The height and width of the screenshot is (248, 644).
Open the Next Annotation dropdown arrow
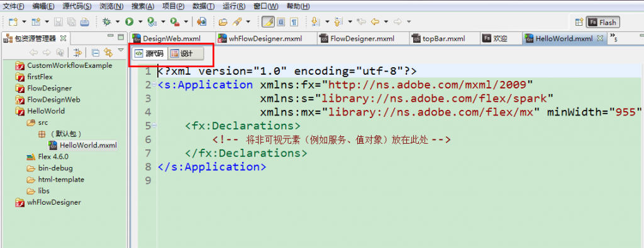pyautogui.click(x=327, y=22)
